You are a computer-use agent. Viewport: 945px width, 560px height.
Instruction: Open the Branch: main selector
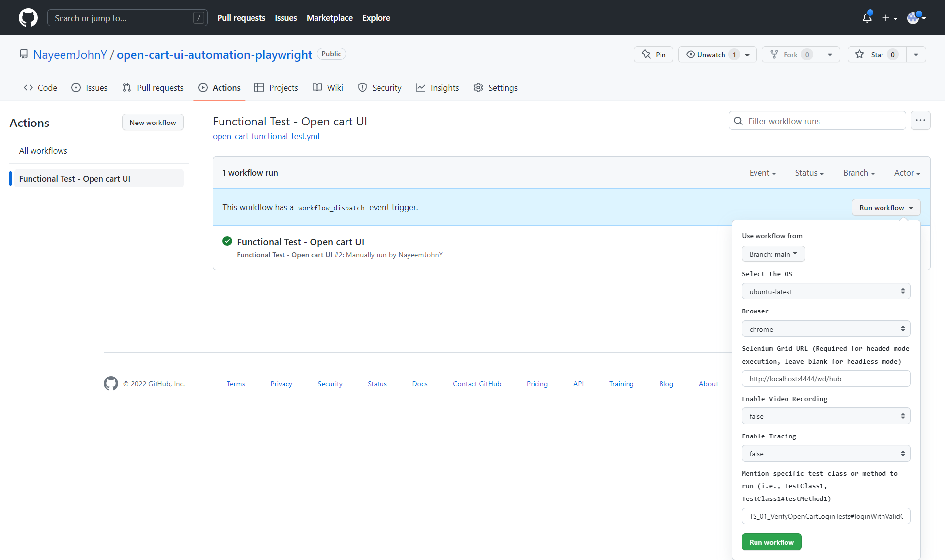773,254
